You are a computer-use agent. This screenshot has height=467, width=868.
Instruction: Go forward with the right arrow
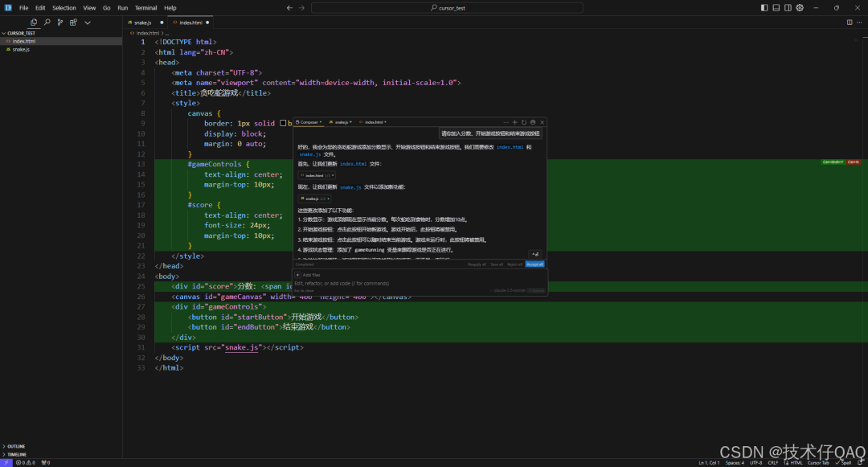tap(301, 8)
